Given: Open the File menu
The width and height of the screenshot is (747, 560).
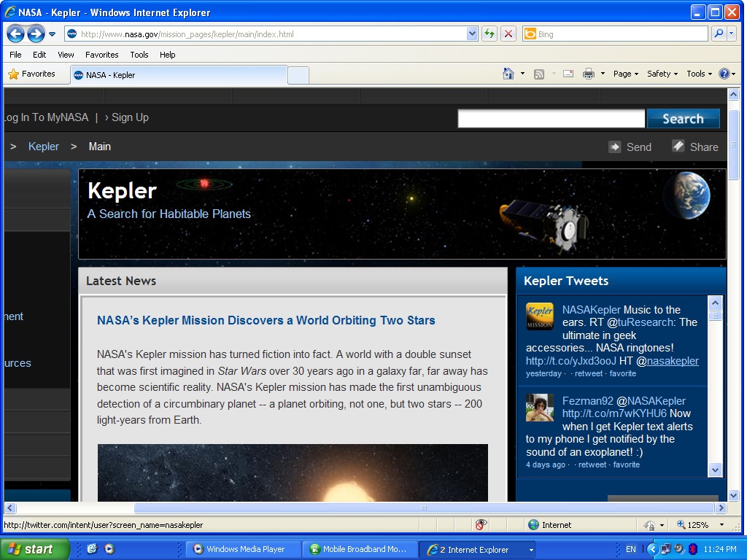Looking at the screenshot, I should [16, 55].
